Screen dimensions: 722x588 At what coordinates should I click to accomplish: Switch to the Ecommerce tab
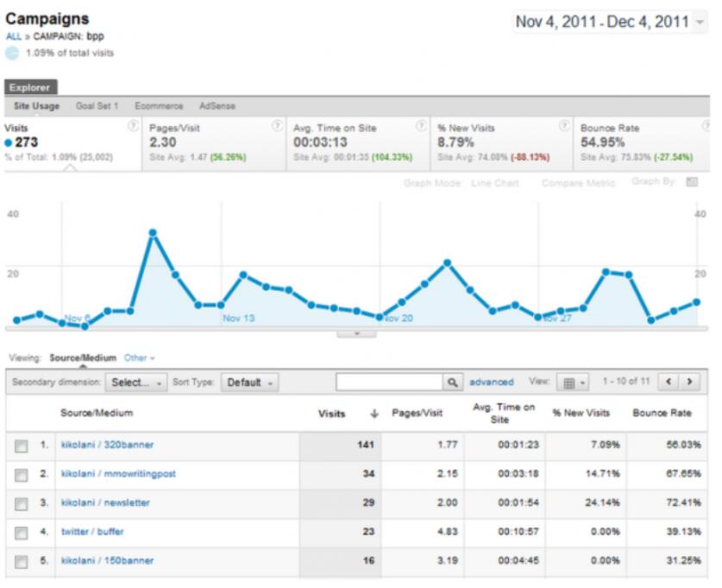point(159,106)
